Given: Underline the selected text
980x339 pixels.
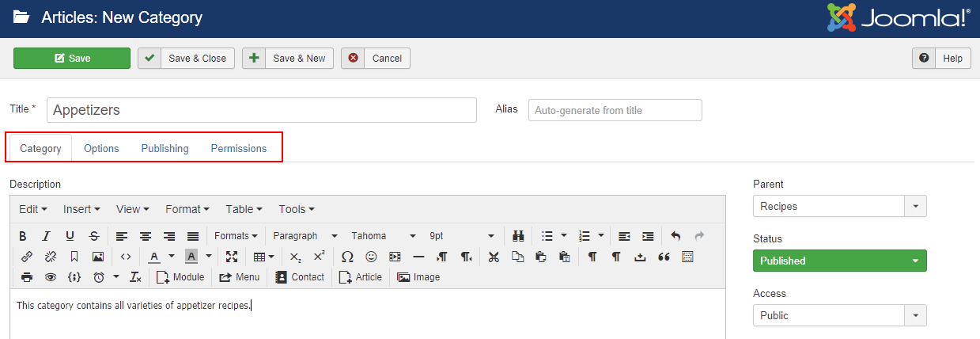Looking at the screenshot, I should point(70,236).
